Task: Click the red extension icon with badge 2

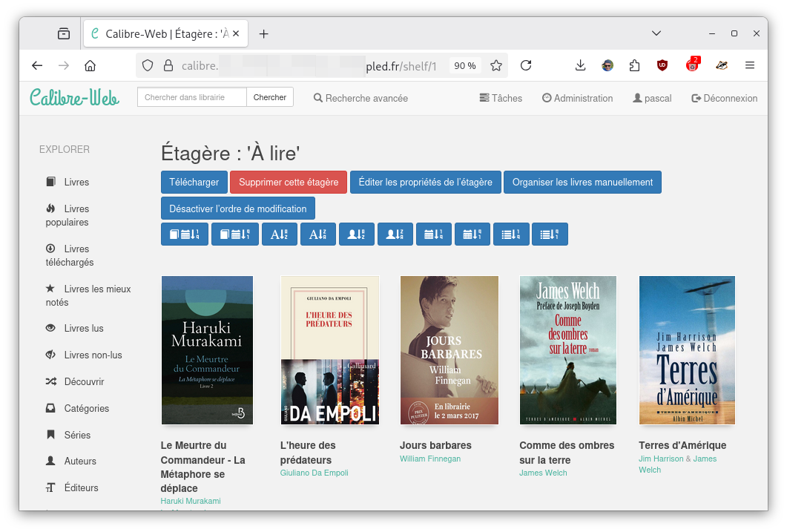Action: coord(693,65)
